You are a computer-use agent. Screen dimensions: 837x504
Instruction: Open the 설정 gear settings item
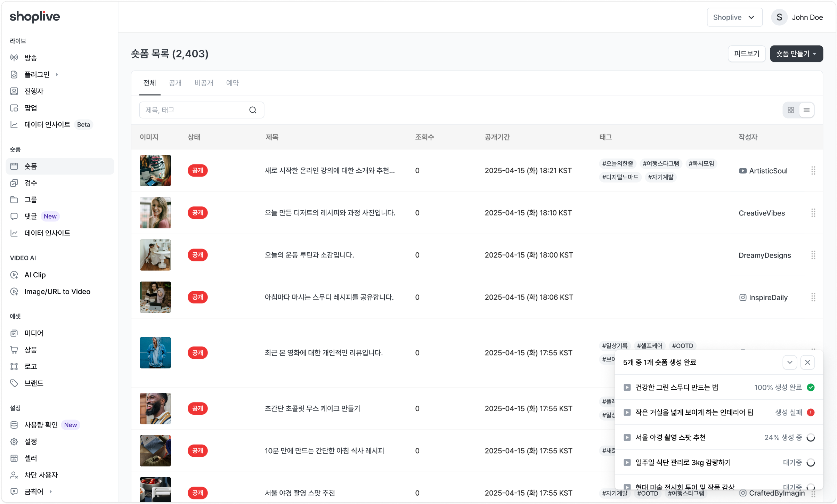pos(60,441)
